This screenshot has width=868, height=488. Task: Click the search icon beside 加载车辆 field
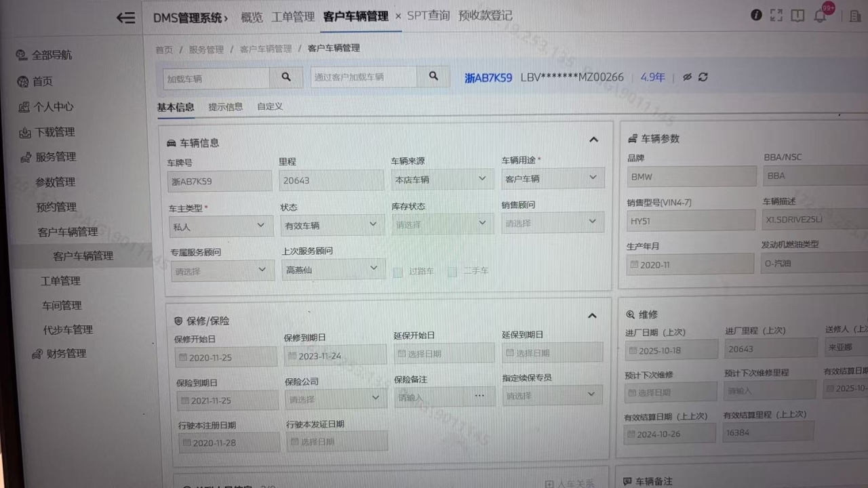coord(286,77)
